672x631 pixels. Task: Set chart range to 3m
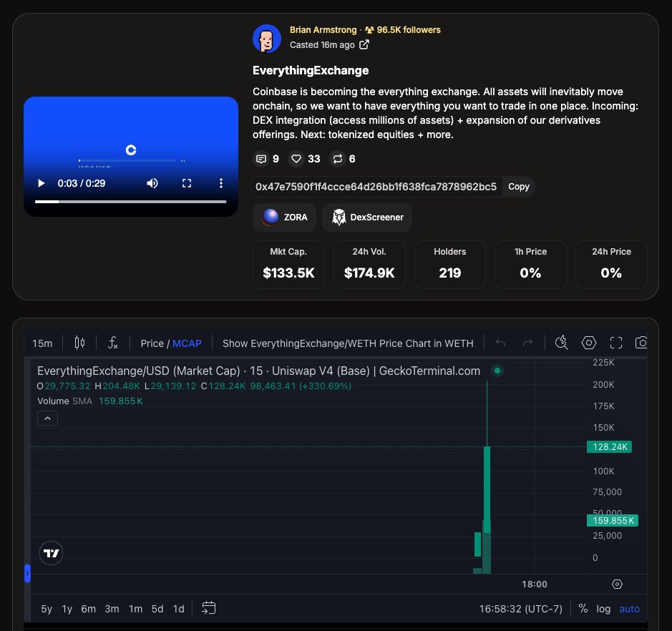point(112,609)
